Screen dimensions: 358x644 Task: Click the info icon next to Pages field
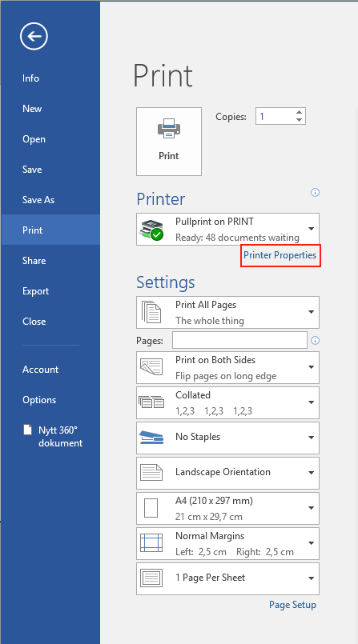[316, 341]
